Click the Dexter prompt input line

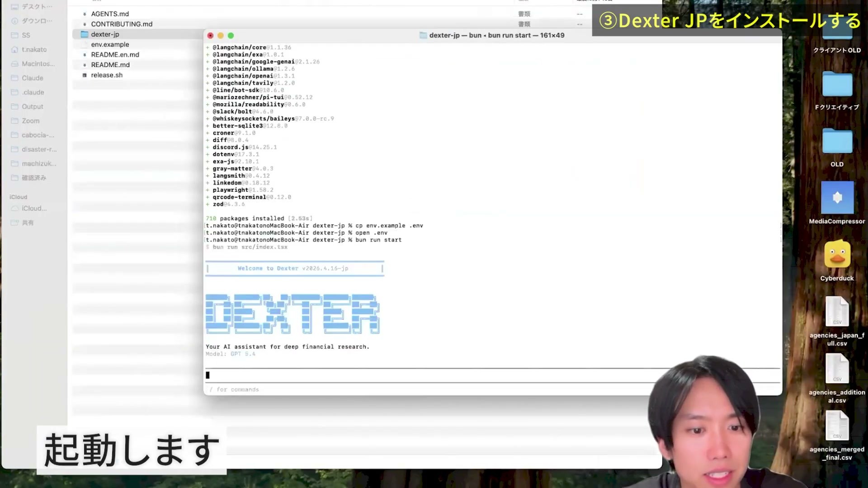click(493, 375)
